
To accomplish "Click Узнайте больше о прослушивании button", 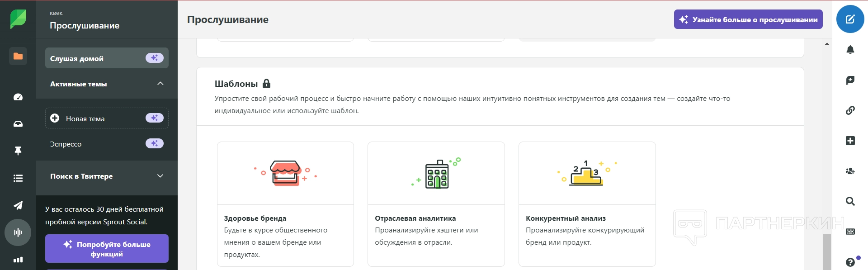I will (x=748, y=19).
